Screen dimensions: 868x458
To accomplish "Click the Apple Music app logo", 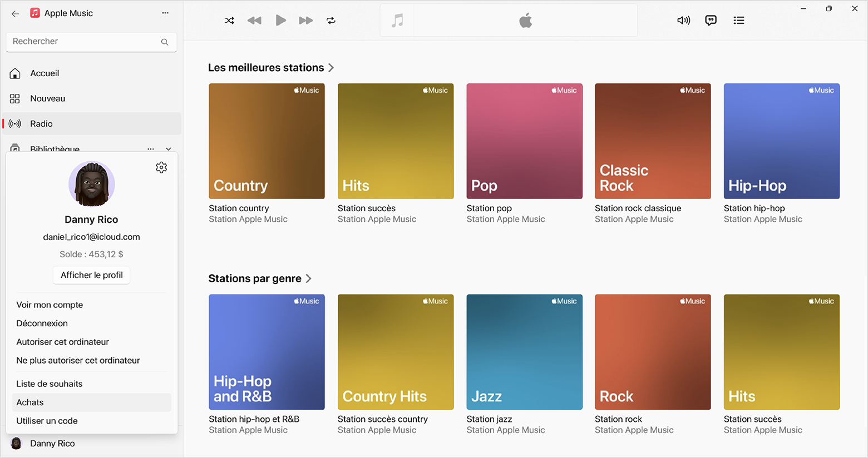I will (35, 13).
